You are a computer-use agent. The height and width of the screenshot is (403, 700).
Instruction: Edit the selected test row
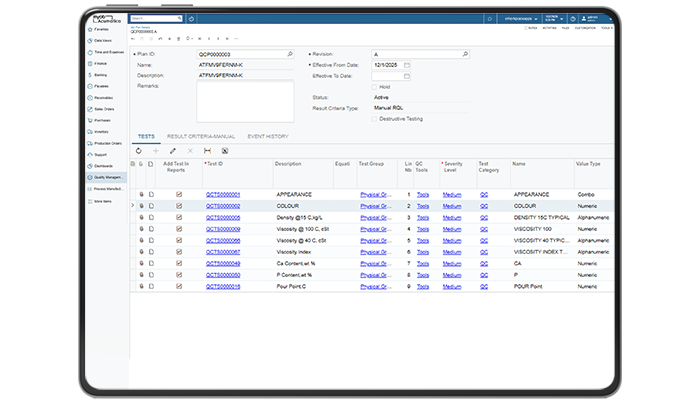(x=173, y=151)
